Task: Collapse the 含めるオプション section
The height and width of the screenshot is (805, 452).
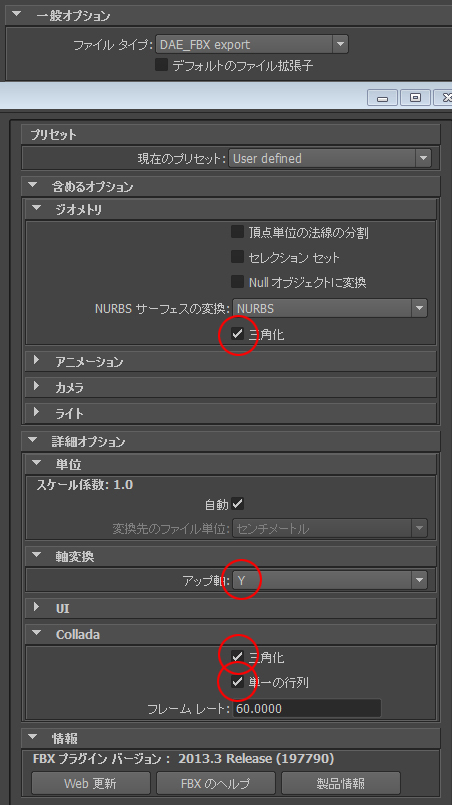Action: pyautogui.click(x=33, y=185)
